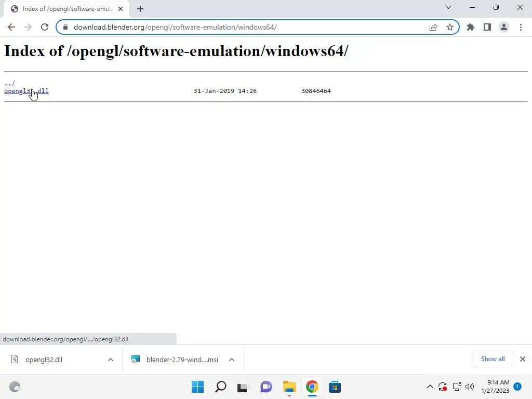Close the downloads bar
532x399 pixels.
coord(523,359)
